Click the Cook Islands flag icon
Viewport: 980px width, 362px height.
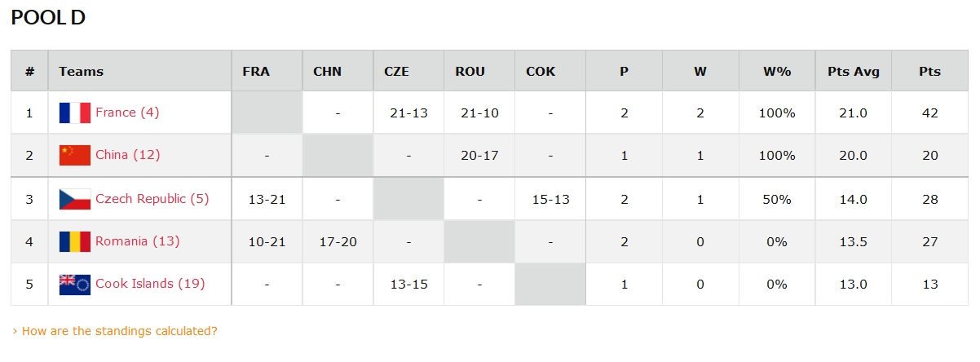tap(75, 284)
